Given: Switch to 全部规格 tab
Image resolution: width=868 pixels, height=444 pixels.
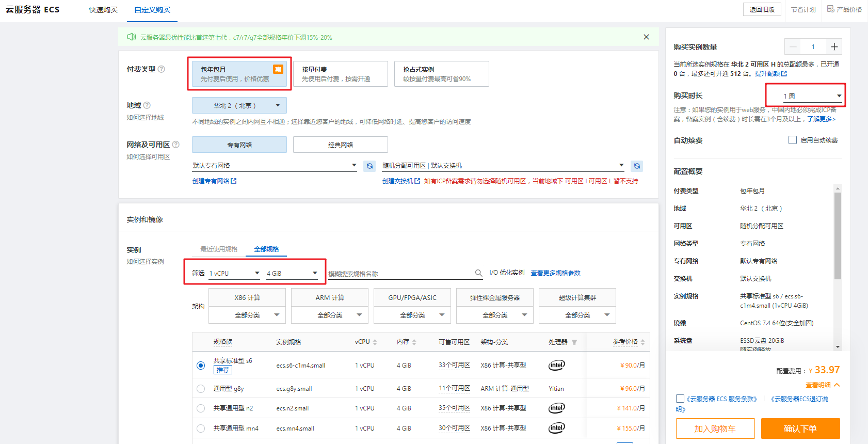Looking at the screenshot, I should click(x=266, y=249).
